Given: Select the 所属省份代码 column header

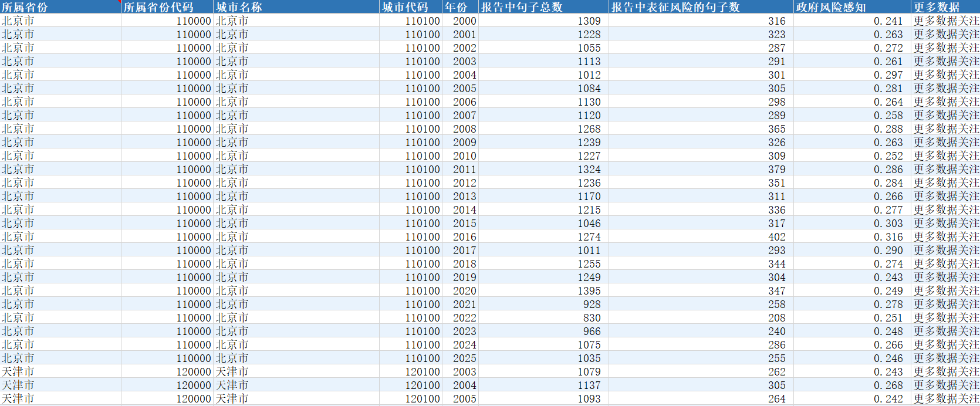Looking at the screenshot, I should coord(167,7).
